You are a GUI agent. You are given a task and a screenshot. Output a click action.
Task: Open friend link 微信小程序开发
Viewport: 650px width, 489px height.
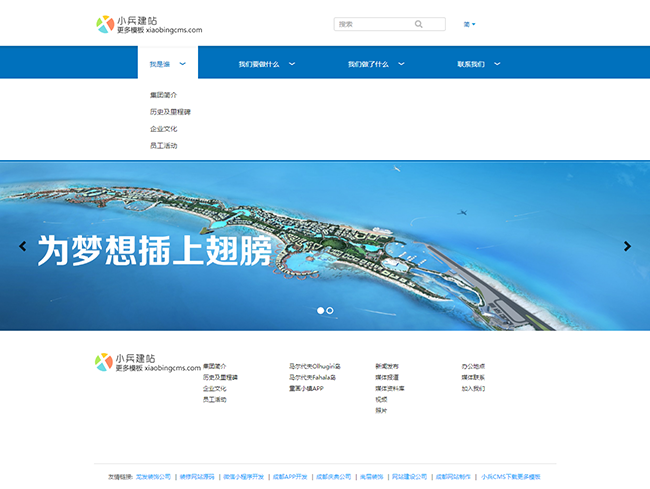coord(244,477)
